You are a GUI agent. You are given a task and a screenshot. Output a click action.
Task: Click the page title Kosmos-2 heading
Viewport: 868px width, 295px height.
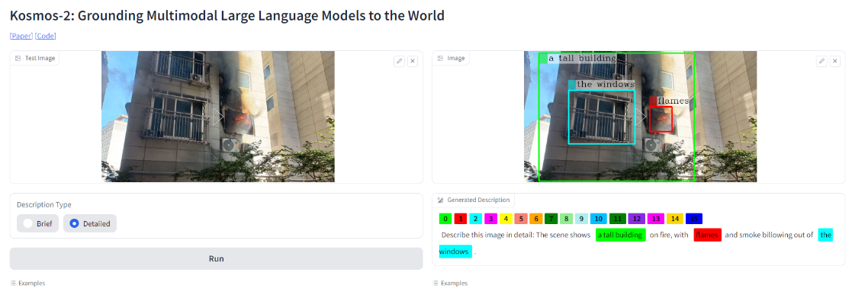(x=227, y=15)
